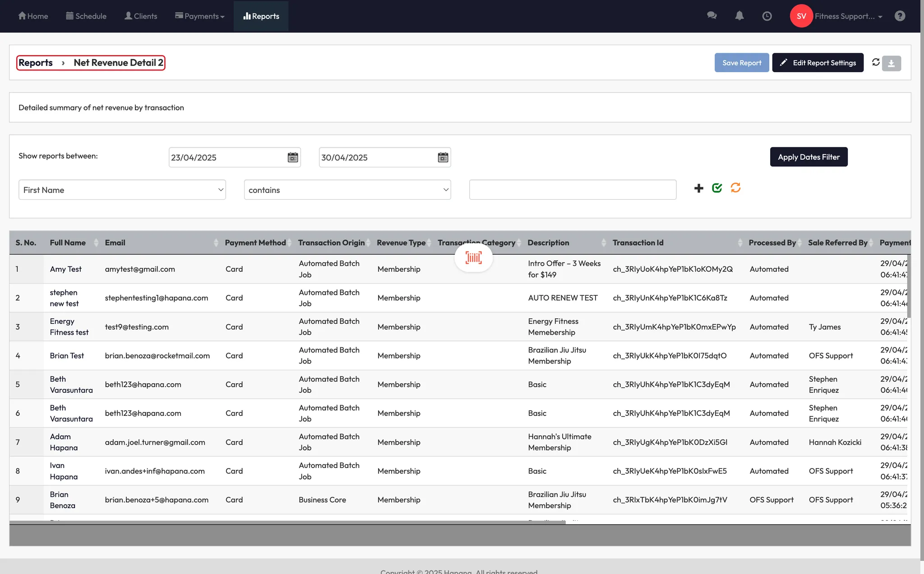Image resolution: width=924 pixels, height=574 pixels.
Task: Add a filter with plus icon
Action: pos(698,188)
